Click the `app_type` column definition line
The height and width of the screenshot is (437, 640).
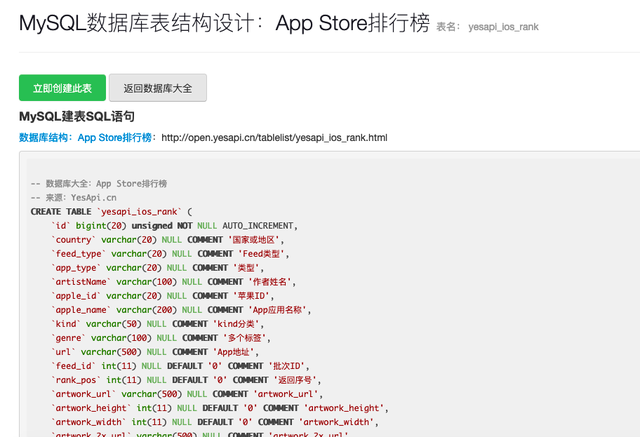158,268
